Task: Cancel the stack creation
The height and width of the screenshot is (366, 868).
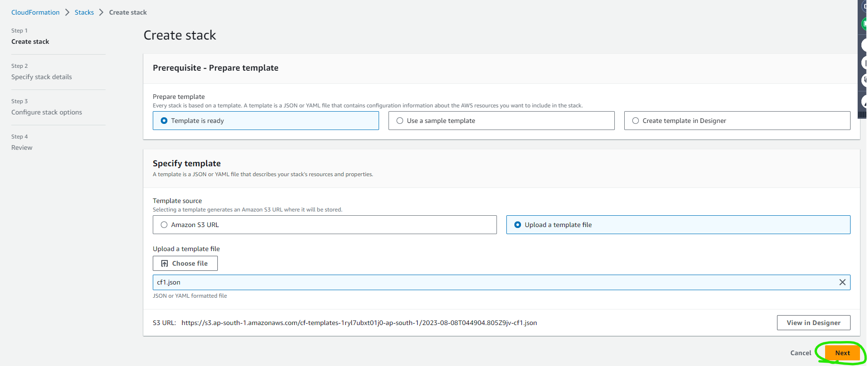Action: 801,353
